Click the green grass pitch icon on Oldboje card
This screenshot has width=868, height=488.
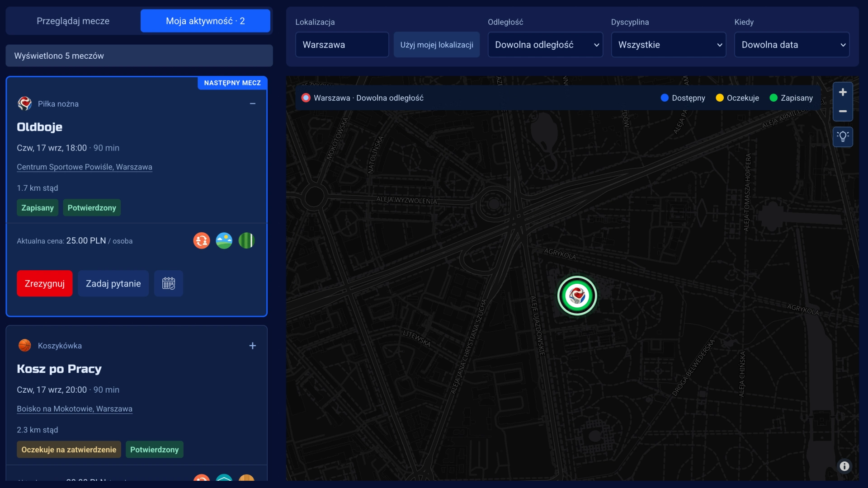click(246, 240)
